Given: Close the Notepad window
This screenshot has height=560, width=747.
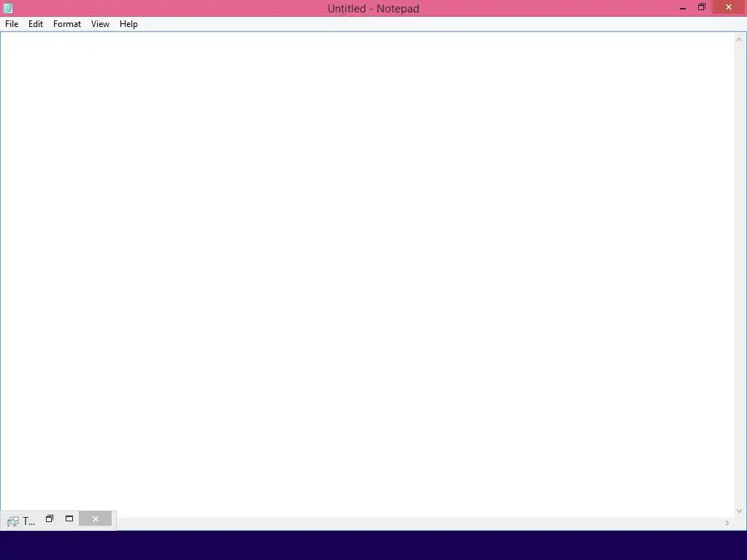Looking at the screenshot, I should pos(729,7).
